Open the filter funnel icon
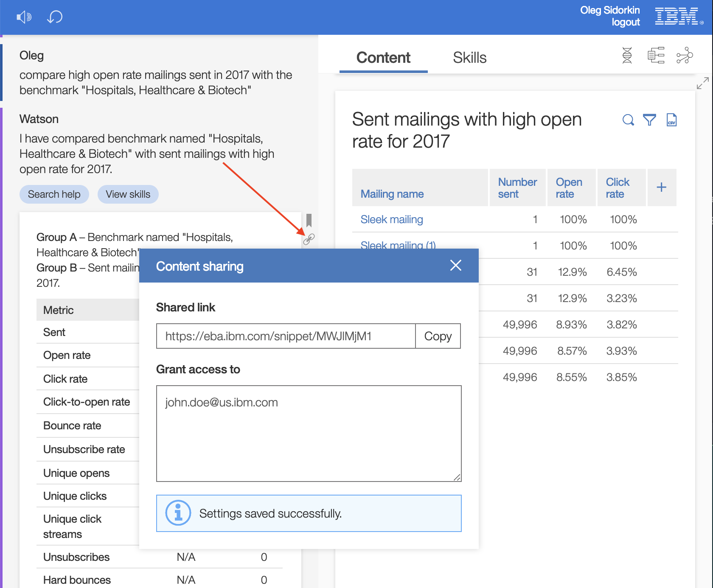Viewport: 713px width, 588px height. (649, 120)
